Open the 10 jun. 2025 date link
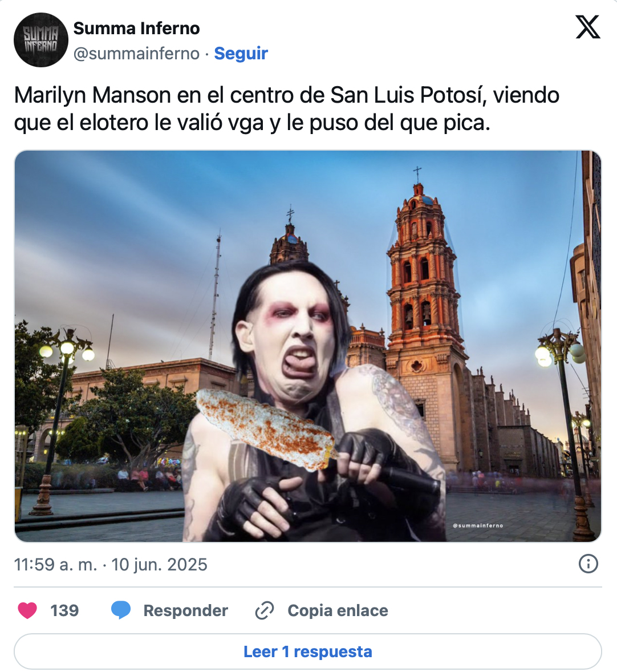617x672 pixels. click(x=160, y=564)
